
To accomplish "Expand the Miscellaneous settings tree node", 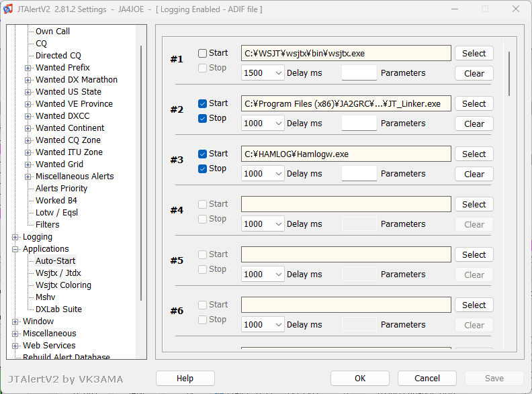I will [x=15, y=334].
